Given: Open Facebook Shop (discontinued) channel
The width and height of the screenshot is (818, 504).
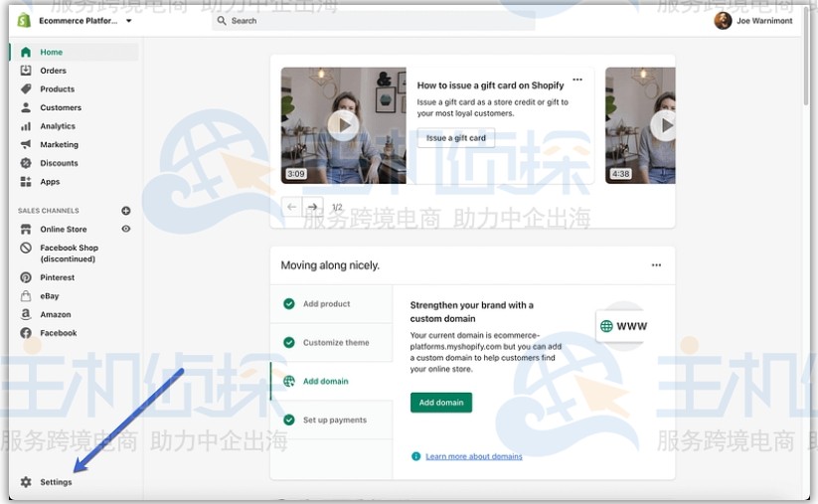Looking at the screenshot, I should (69, 253).
